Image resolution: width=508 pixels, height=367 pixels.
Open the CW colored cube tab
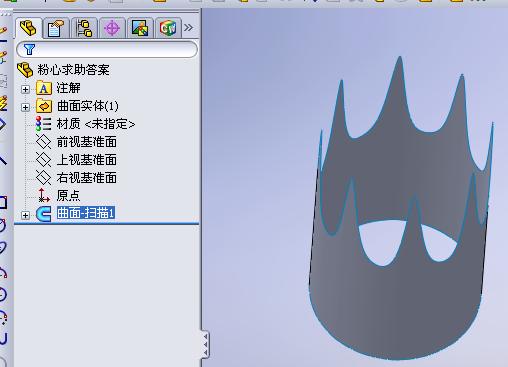168,28
